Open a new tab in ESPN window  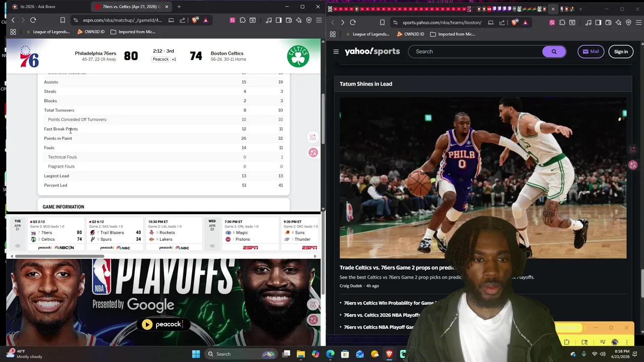click(179, 7)
